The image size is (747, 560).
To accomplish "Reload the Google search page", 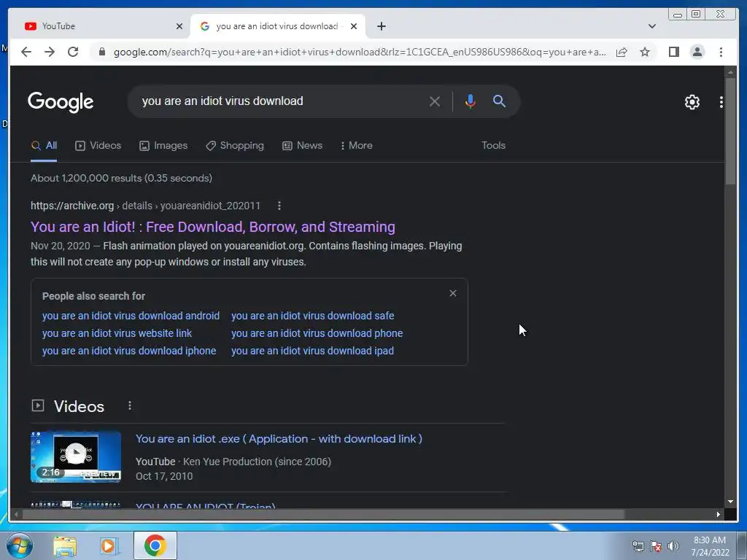I will [x=73, y=52].
